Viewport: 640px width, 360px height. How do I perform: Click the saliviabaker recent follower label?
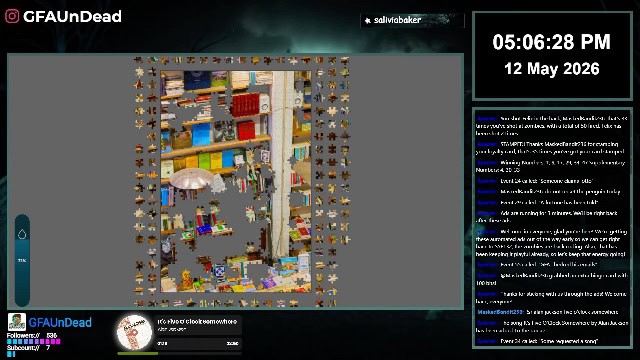click(x=397, y=20)
